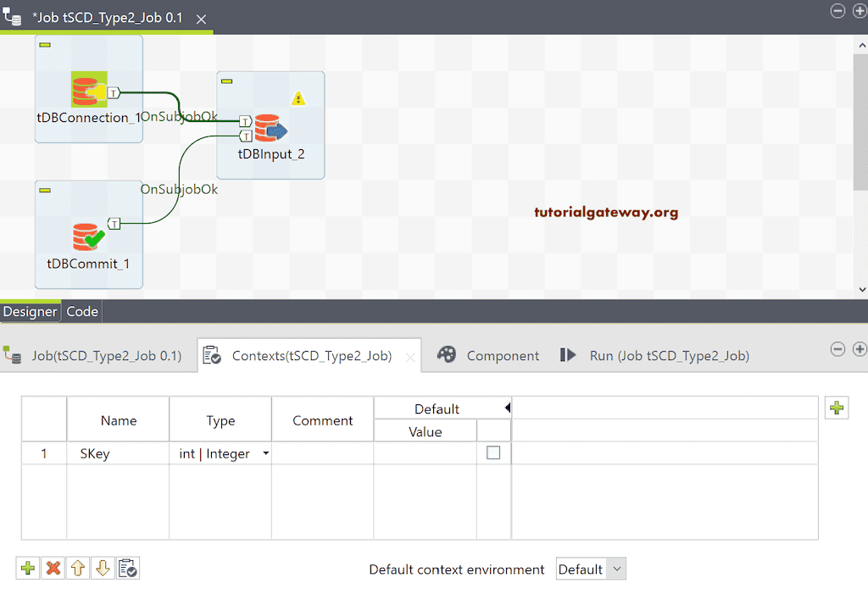Add a new context variable with the plus icon
Viewport: 868px width, 589px height.
27,568
